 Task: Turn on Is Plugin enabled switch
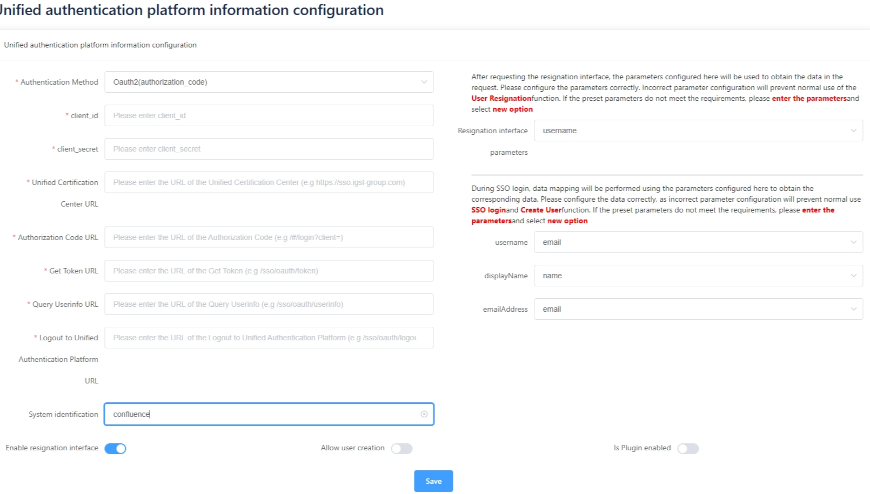[x=687, y=448]
